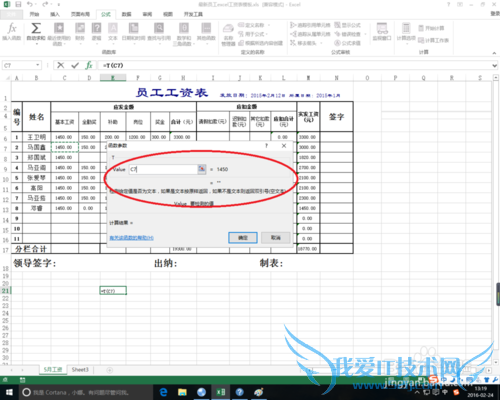Open the Customize Quick Access Toolbar dropdown
This screenshot has width=500, height=400.
point(59,5)
